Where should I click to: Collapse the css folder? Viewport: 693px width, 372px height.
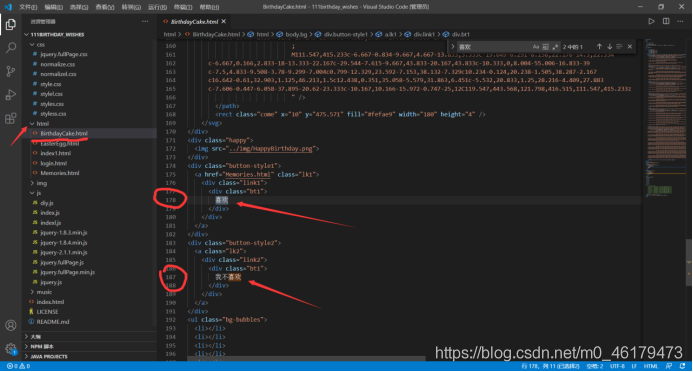point(32,44)
